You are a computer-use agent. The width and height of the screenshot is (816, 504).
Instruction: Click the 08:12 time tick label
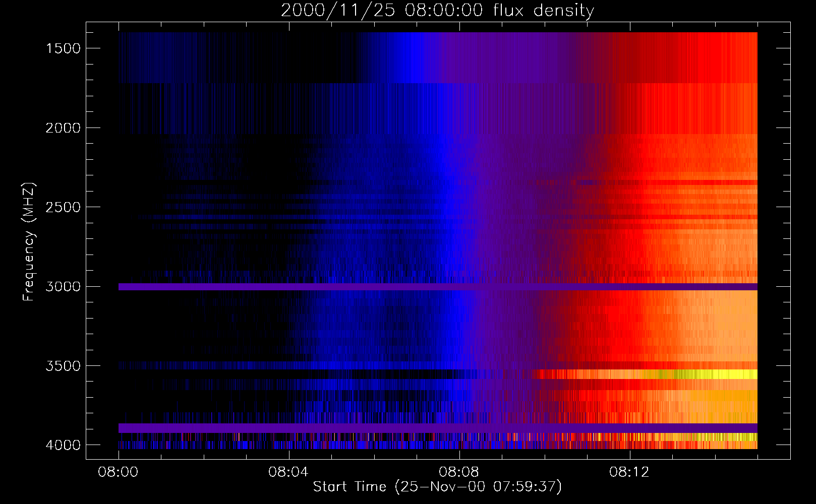(x=629, y=472)
